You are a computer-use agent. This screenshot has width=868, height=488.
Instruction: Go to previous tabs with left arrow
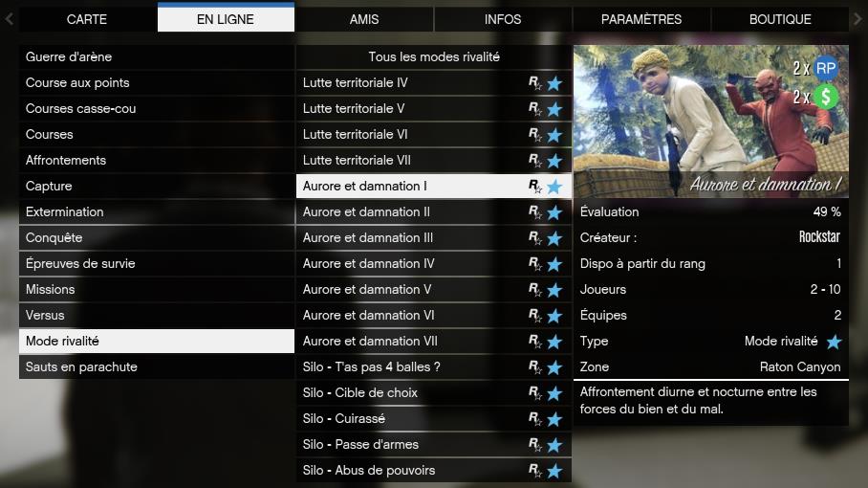point(9,19)
